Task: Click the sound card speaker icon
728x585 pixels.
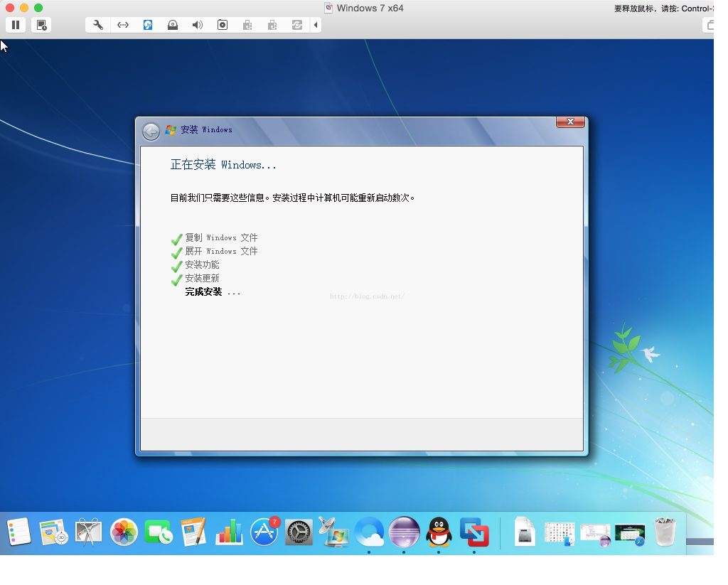Action: click(198, 25)
